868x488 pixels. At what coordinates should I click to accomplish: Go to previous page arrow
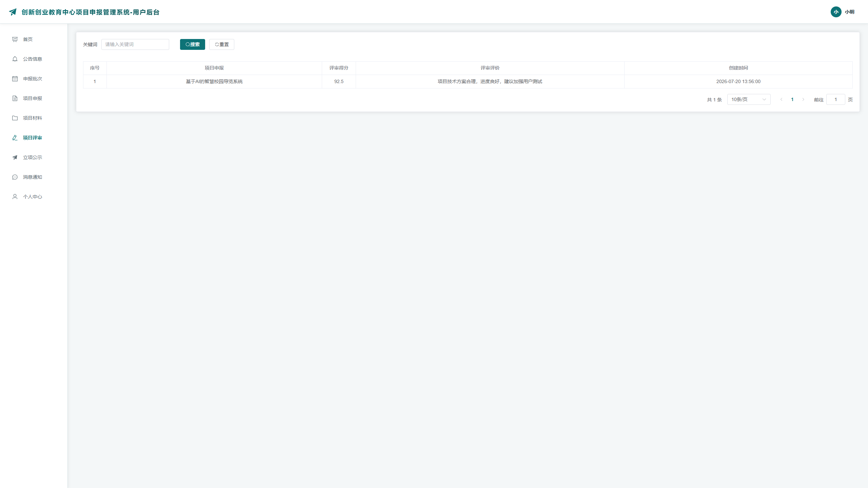782,99
